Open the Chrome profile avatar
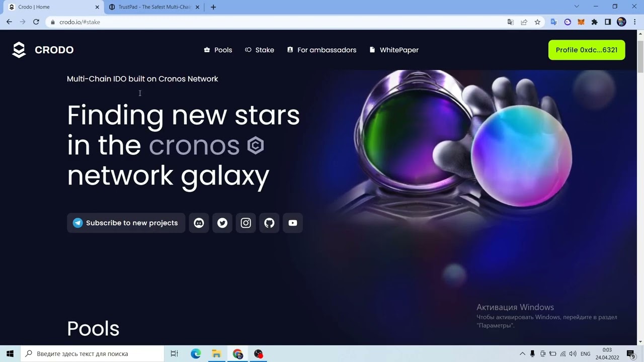 [x=621, y=22]
